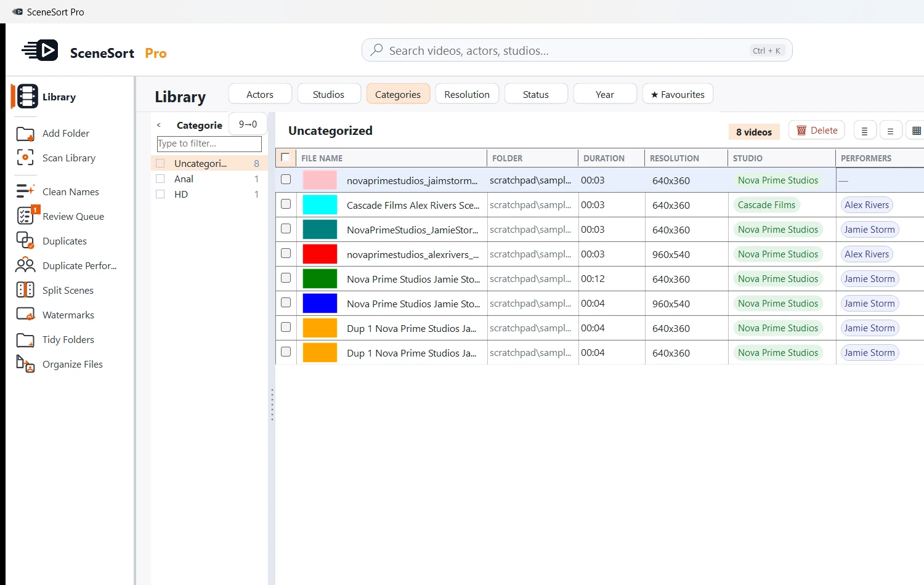Click the 00:12 duration cell
Viewport: 924px width, 585px height.
pyautogui.click(x=593, y=279)
